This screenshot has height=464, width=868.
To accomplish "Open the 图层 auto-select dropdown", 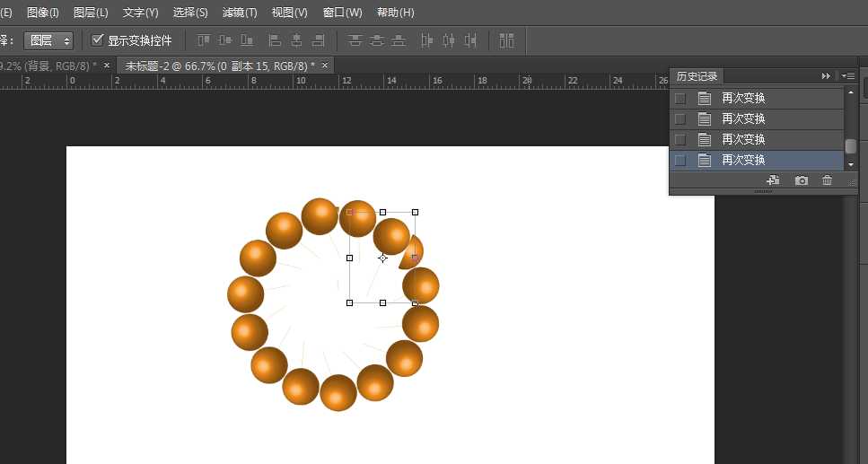I will click(49, 40).
